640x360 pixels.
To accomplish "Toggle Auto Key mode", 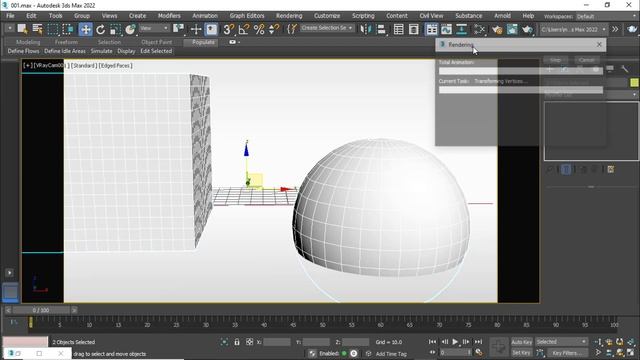I will tap(522, 342).
